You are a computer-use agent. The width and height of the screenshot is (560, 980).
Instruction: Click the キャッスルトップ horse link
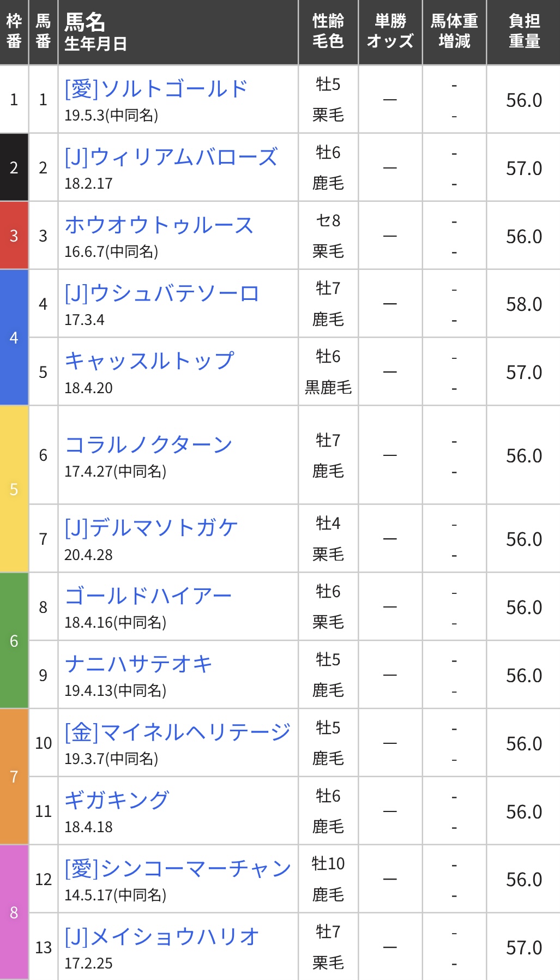point(149,361)
